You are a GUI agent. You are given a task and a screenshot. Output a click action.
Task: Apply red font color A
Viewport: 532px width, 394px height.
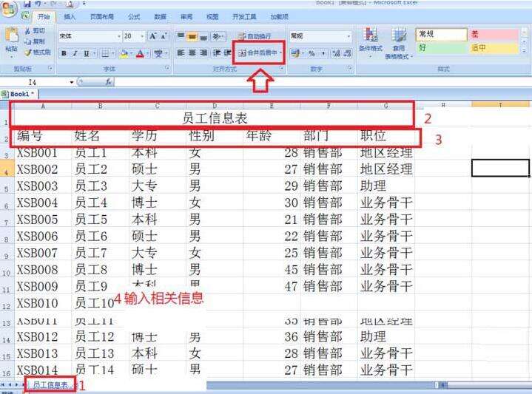click(140, 53)
